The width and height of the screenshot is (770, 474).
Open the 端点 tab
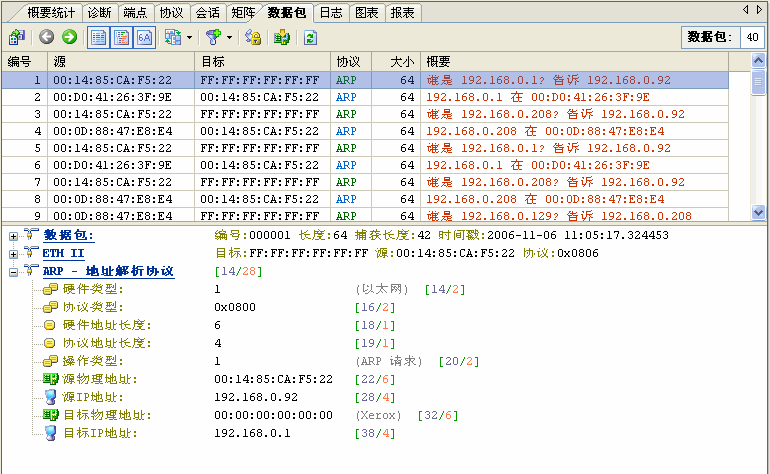point(136,13)
